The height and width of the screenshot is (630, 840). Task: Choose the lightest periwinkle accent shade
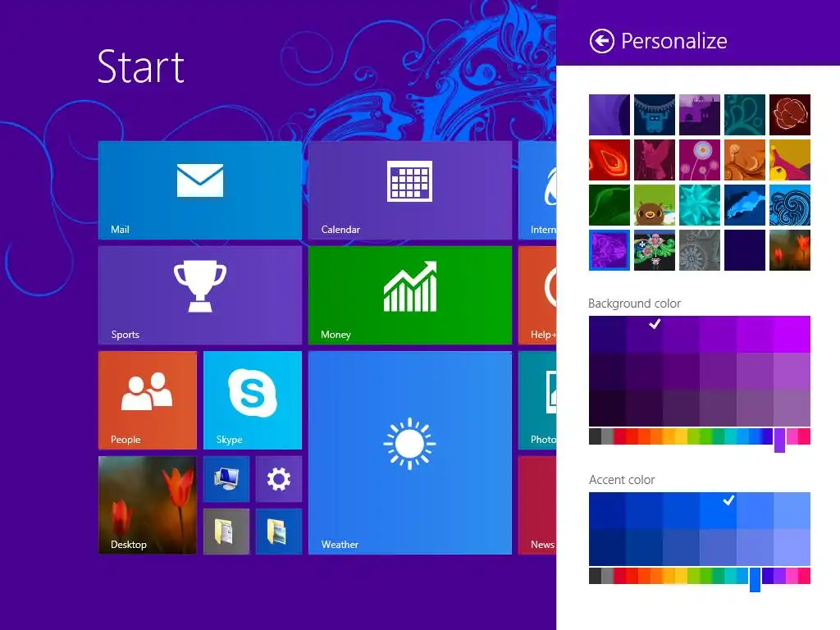tap(792, 547)
